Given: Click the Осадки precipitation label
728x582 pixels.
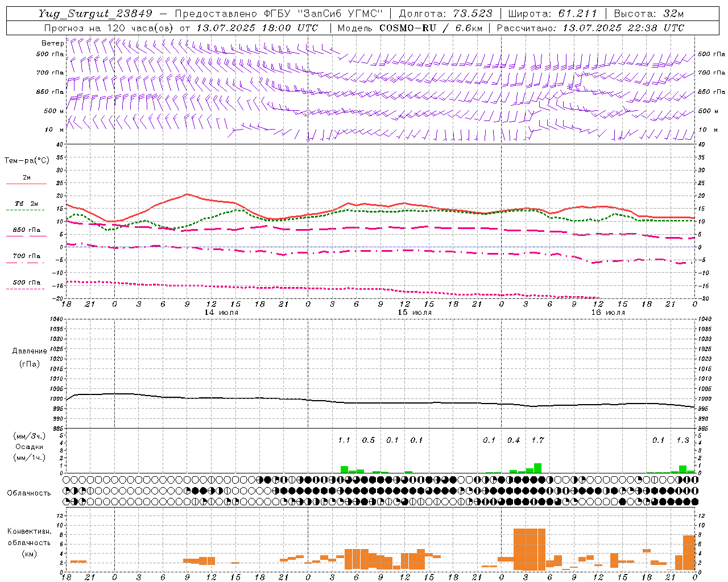Looking at the screenshot, I should coord(30,447).
